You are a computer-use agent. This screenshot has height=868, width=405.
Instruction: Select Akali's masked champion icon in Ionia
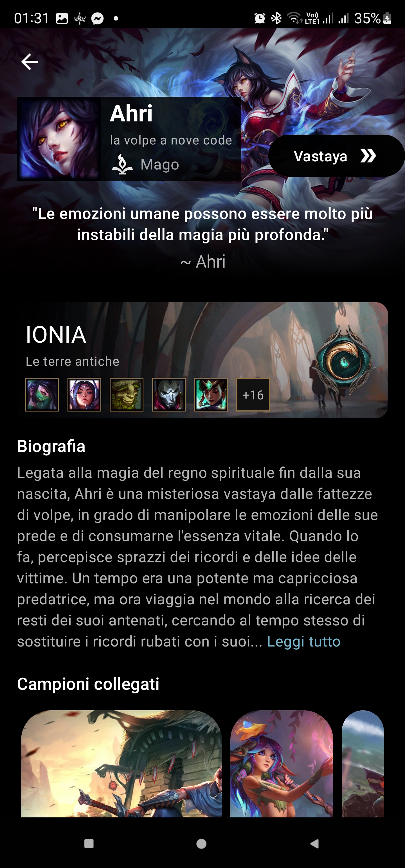click(42, 395)
